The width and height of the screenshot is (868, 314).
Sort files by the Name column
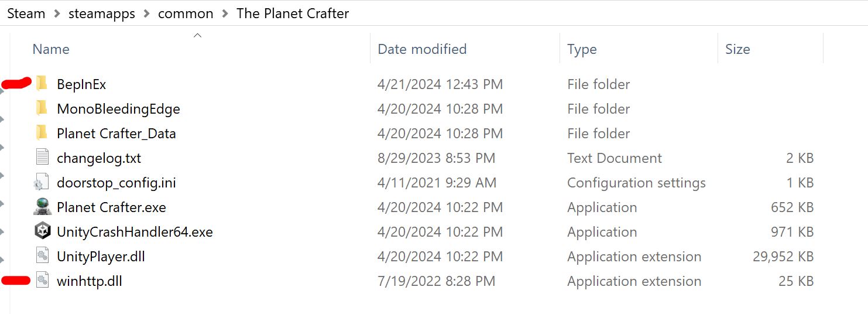click(x=51, y=49)
